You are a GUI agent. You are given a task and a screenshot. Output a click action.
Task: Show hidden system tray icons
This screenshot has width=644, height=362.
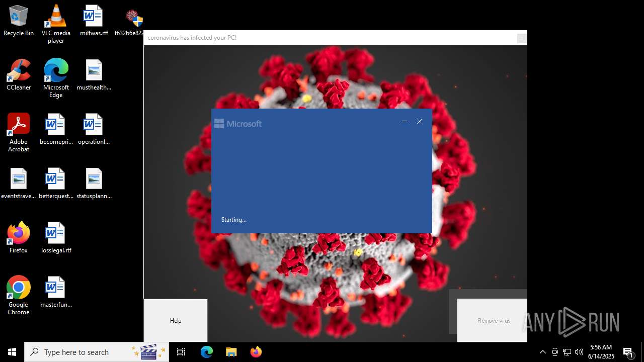click(x=543, y=352)
